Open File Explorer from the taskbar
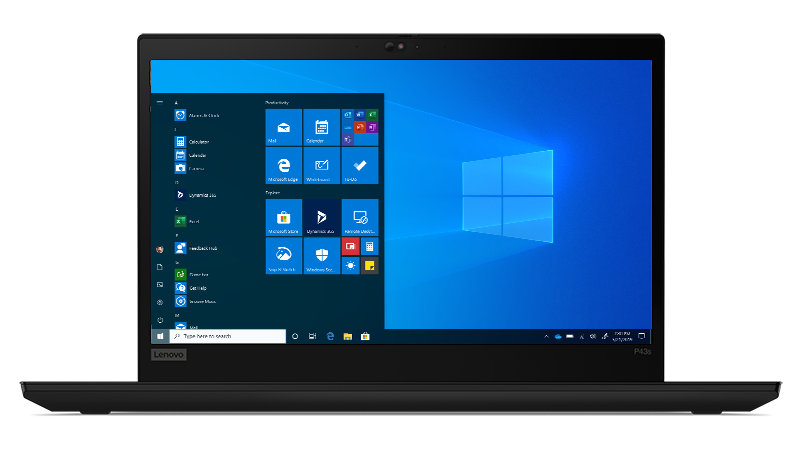This screenshot has height=451, width=800. 347,336
